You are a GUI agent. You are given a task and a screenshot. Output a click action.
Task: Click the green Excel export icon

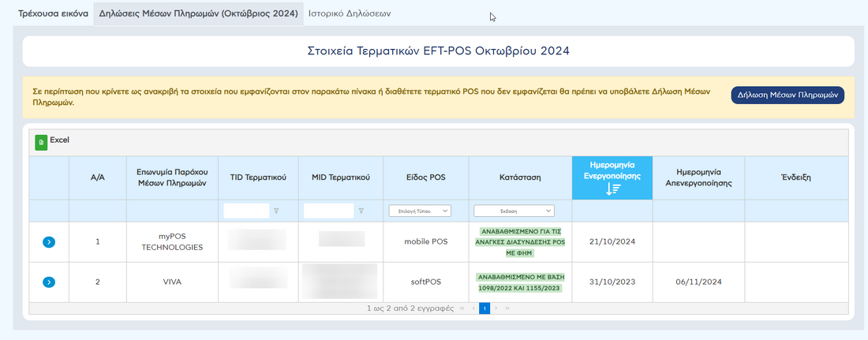point(41,142)
